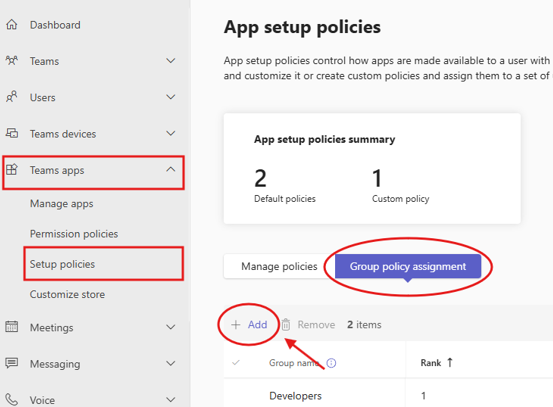Open Setup policies in the sidebar
553x407 pixels.
coord(62,264)
